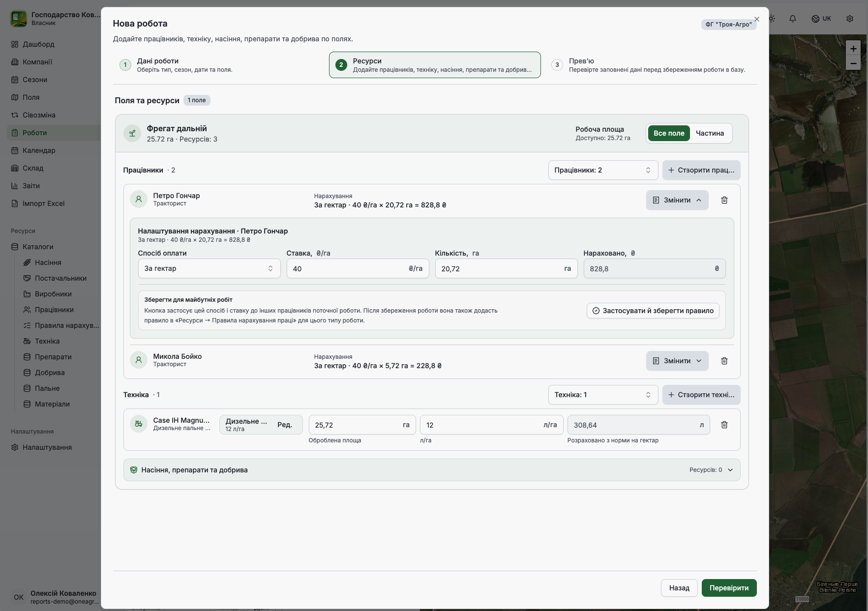Click the Перевірити button
Screen dimensions: 868x611
(x=729, y=588)
